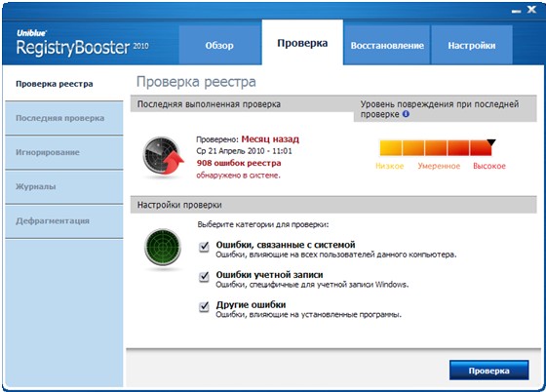Open the Обзор tab
Screen dimensions: 546x392
[219, 45]
